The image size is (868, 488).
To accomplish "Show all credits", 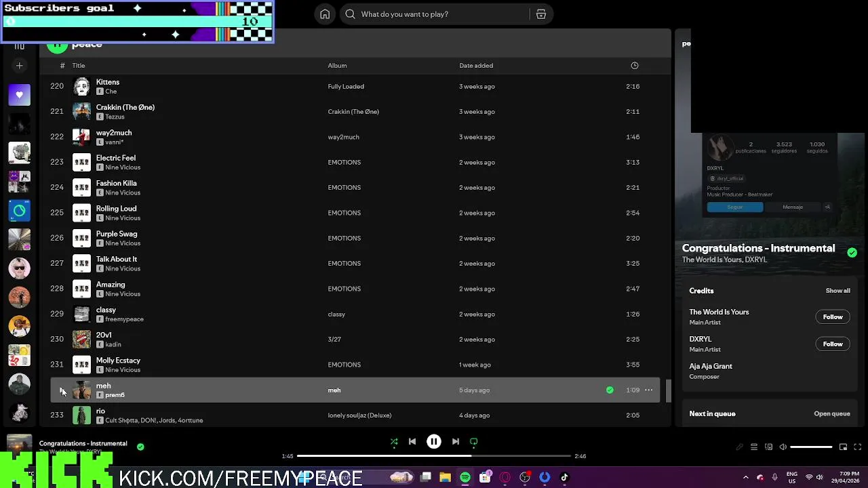I will click(837, 291).
